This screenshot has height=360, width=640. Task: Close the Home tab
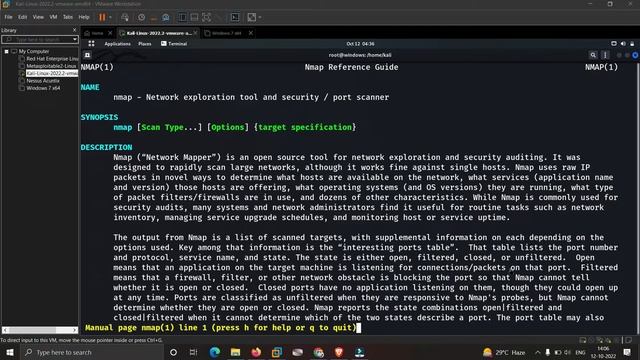pyautogui.click(x=110, y=33)
